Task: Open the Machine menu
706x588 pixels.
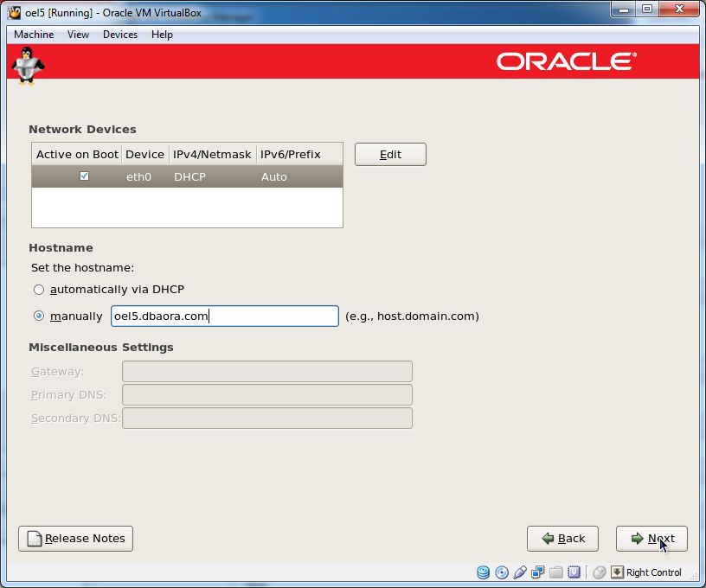Action: [34, 35]
